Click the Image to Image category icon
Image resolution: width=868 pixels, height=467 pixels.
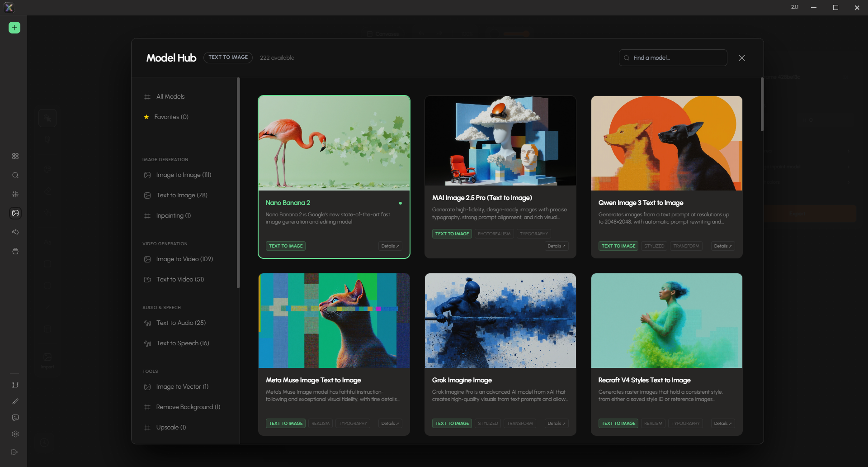[147, 175]
